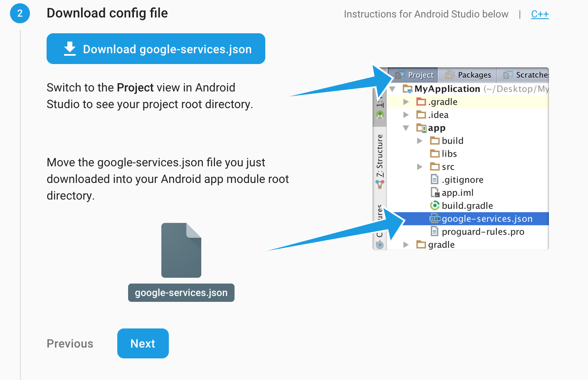Open the C++ instructions link
Image resolution: width=588 pixels, height=380 pixels.
point(540,14)
